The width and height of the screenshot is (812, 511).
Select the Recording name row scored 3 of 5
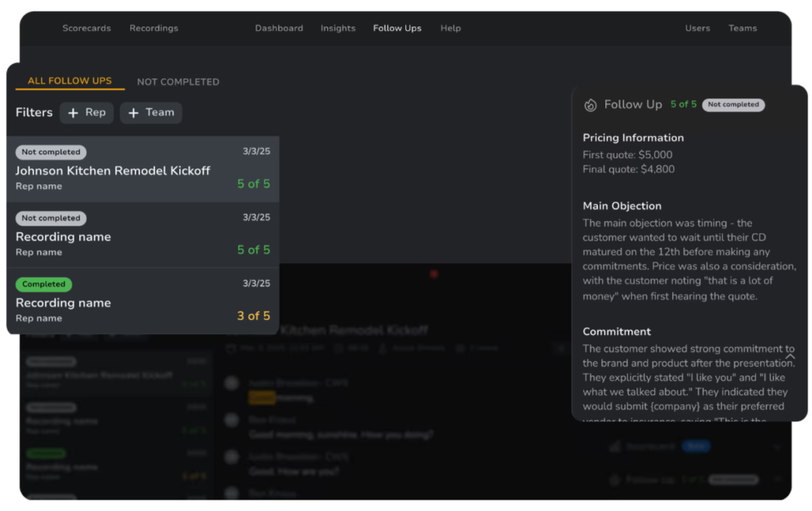pyautogui.click(x=143, y=301)
